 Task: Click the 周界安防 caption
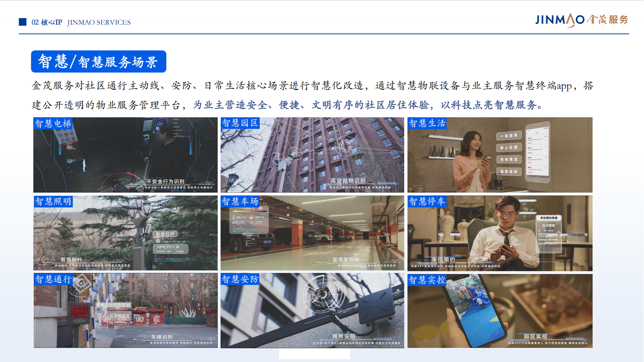pyautogui.click(x=344, y=337)
